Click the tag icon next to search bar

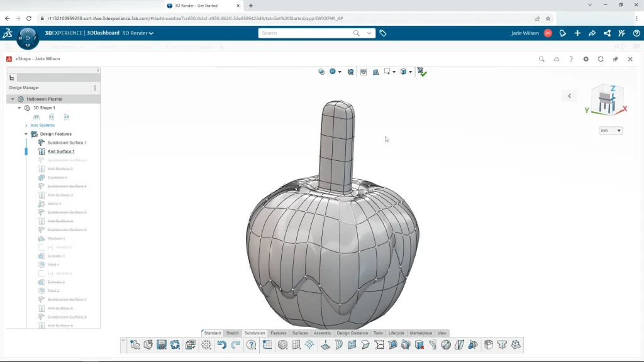(383, 33)
